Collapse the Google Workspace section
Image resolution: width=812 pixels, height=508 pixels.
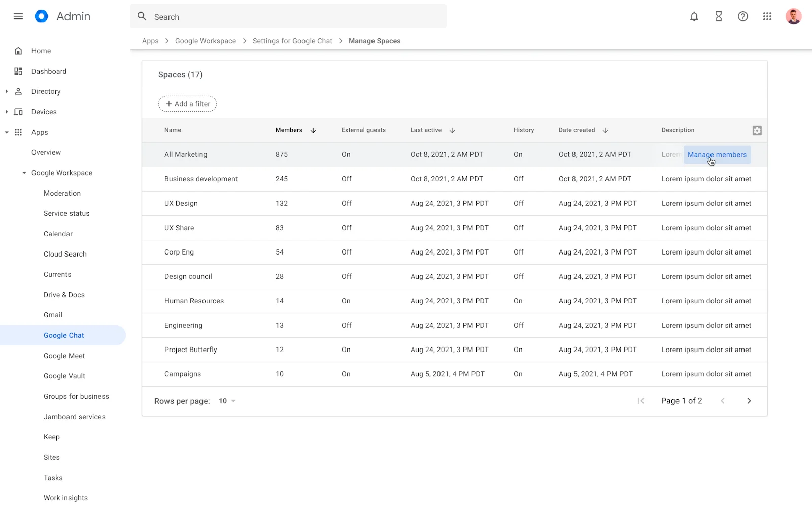[23, 173]
